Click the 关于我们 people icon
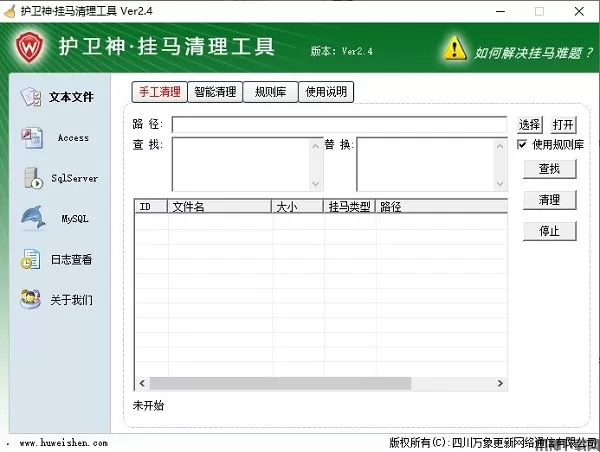Image resolution: width=600 pixels, height=452 pixels. point(31,299)
